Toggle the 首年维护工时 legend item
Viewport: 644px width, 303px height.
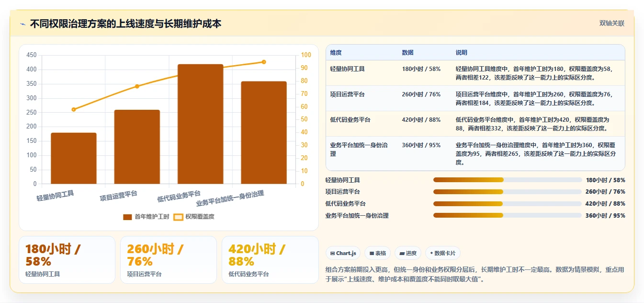(x=146, y=217)
